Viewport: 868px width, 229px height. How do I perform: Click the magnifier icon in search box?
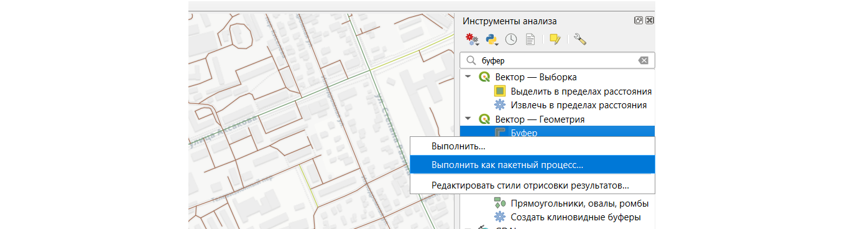471,60
